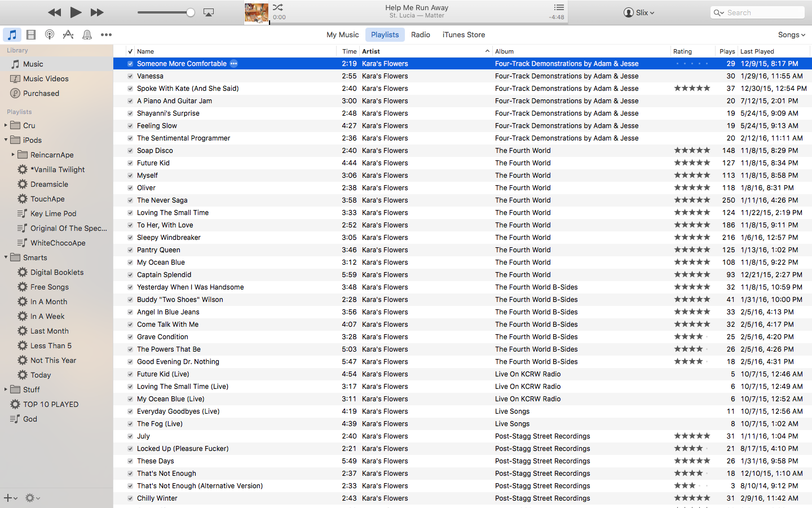Image resolution: width=812 pixels, height=508 pixels.
Task: Toggle checkbox for Grave Condition
Action: point(130,337)
